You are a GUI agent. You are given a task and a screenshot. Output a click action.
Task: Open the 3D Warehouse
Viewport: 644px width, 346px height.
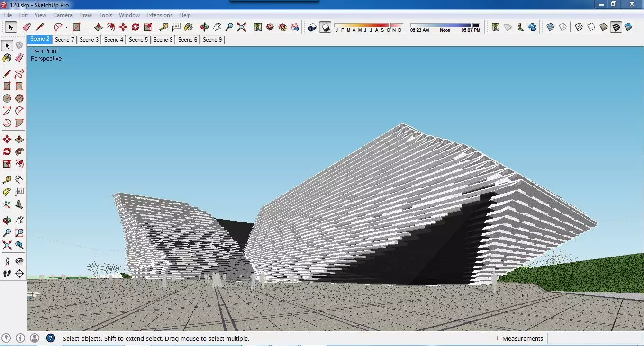click(270, 27)
